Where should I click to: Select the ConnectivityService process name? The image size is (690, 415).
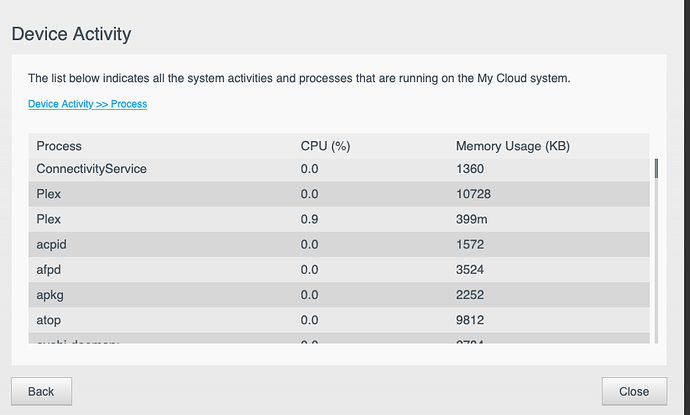click(91, 169)
